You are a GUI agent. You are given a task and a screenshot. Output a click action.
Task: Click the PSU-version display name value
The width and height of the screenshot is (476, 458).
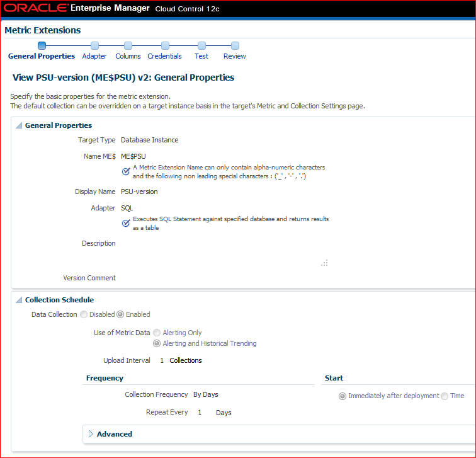coord(139,192)
